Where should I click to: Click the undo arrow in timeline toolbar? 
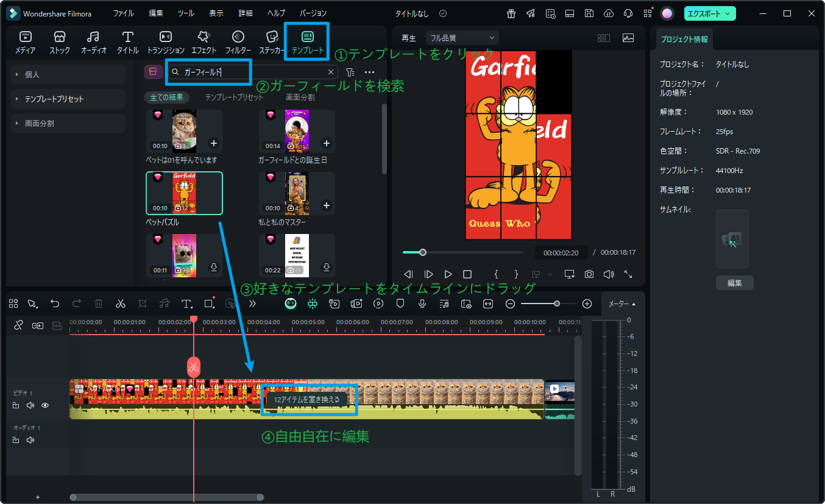tap(55, 303)
